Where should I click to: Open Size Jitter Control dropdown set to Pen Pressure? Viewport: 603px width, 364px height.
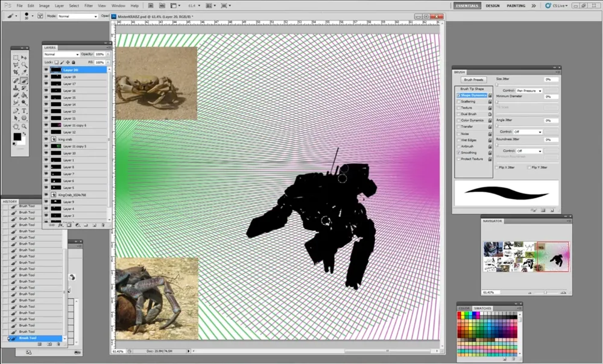[529, 90]
